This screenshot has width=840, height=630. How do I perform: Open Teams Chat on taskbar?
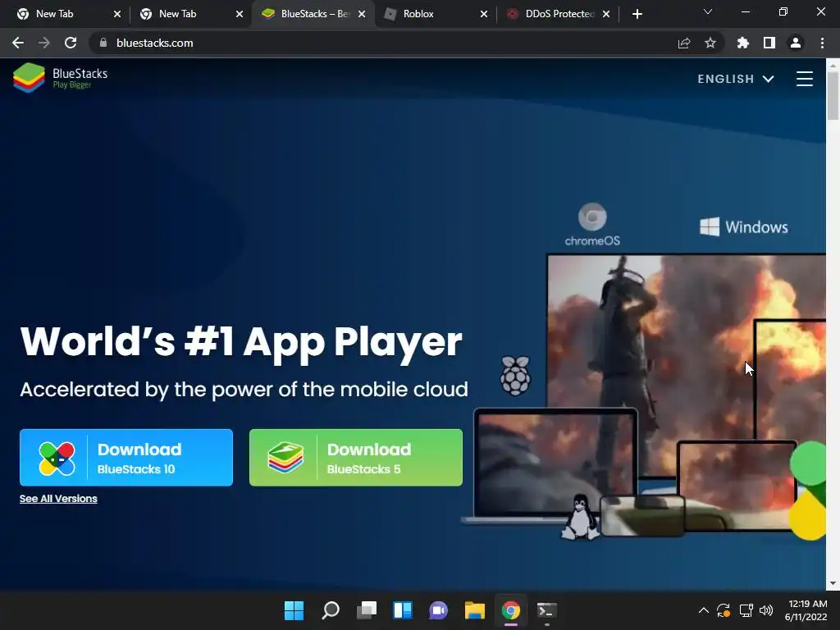(438, 610)
